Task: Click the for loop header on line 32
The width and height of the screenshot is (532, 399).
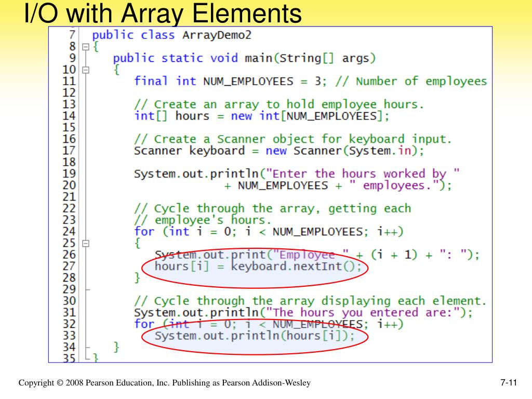Action: [269, 324]
